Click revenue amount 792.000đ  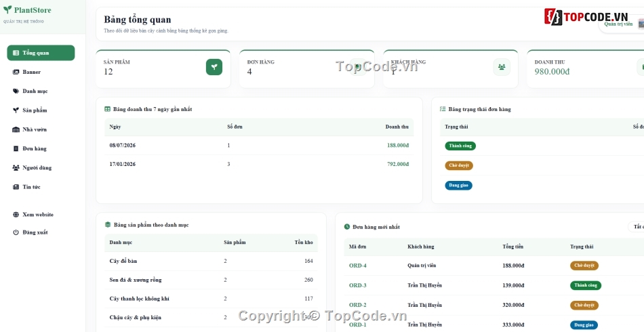coord(397,164)
